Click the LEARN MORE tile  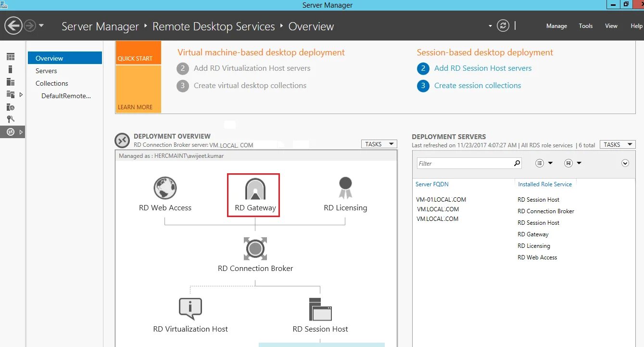139,90
